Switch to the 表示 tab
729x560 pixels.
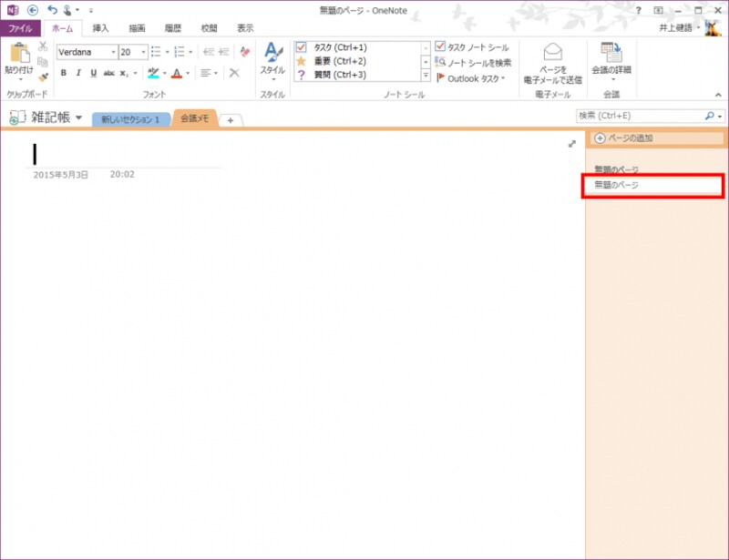(x=245, y=28)
